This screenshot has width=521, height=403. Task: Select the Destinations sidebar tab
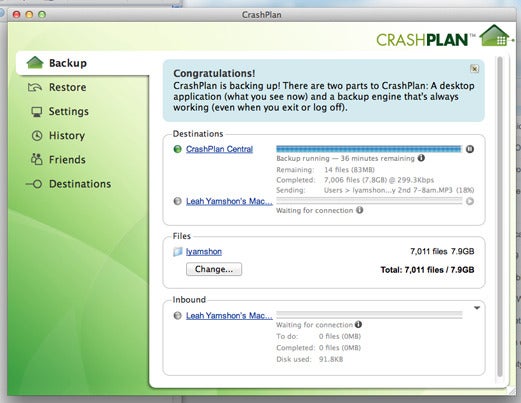(x=80, y=184)
